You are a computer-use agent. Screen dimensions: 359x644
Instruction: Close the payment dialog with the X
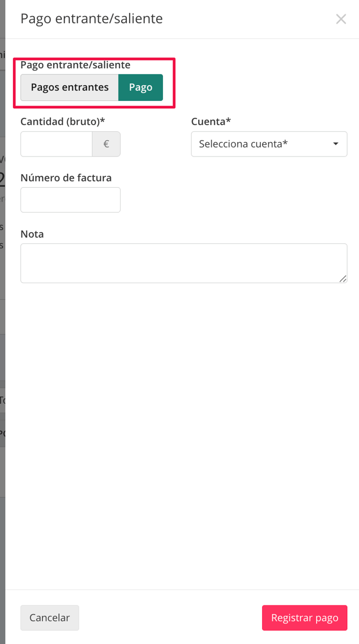coord(341,19)
